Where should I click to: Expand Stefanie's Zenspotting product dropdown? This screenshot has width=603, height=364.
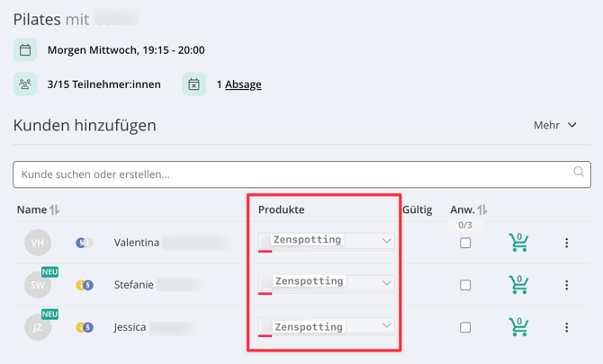[x=326, y=283]
